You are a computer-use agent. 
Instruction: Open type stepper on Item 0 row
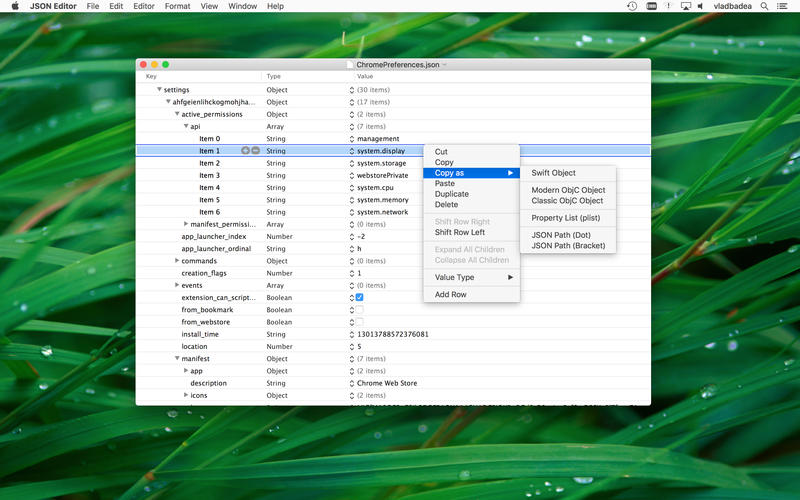pos(352,139)
